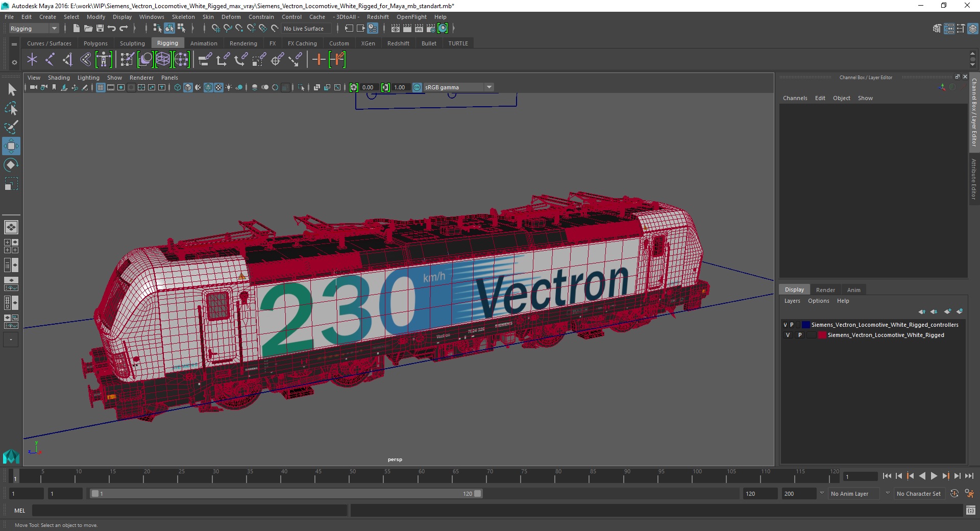Viewport: 980px width, 531px height.
Task: Click the Undo arrow icon
Action: tap(112, 29)
